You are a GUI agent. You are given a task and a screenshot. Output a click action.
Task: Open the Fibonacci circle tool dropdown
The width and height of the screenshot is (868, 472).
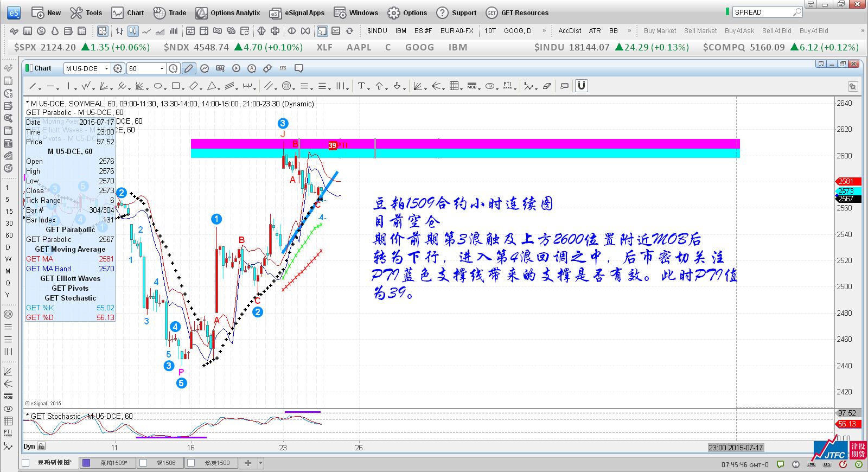click(x=288, y=86)
